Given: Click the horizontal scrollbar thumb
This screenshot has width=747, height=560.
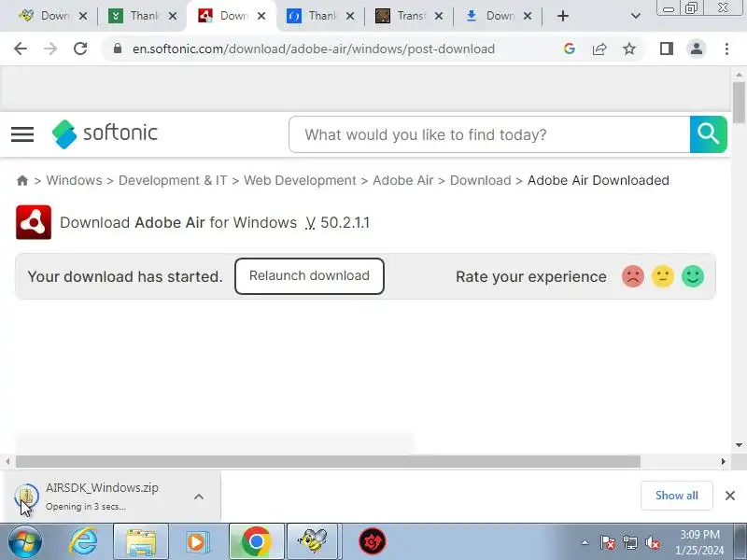Looking at the screenshot, I should 329,461.
